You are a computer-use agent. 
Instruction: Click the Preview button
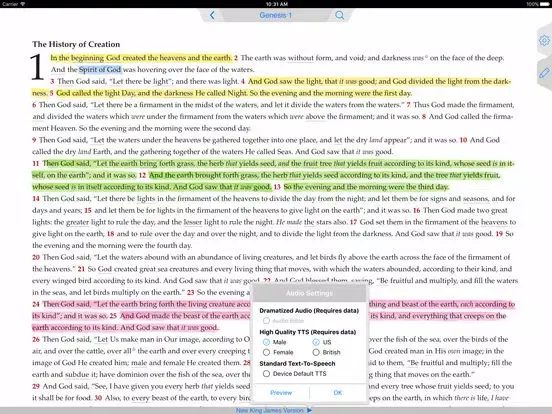281,393
